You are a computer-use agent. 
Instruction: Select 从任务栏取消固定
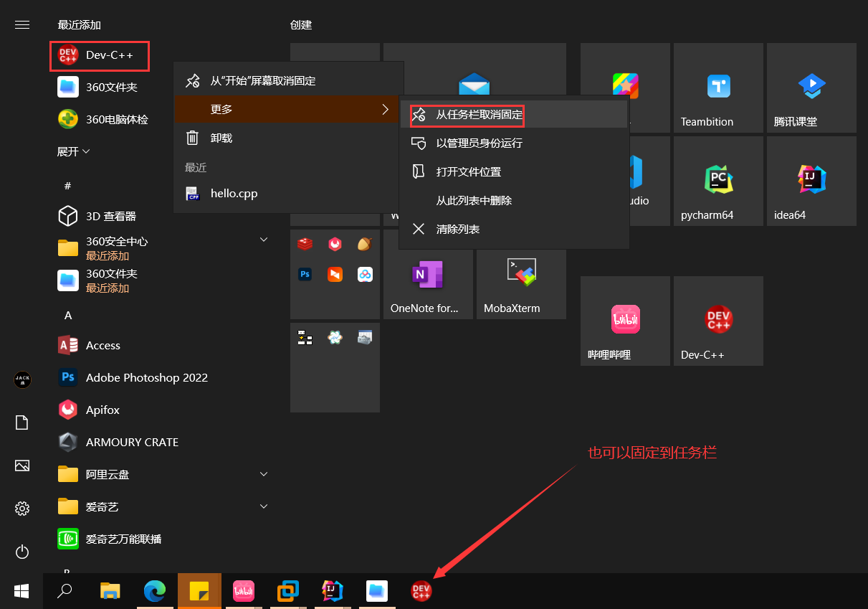pos(514,114)
